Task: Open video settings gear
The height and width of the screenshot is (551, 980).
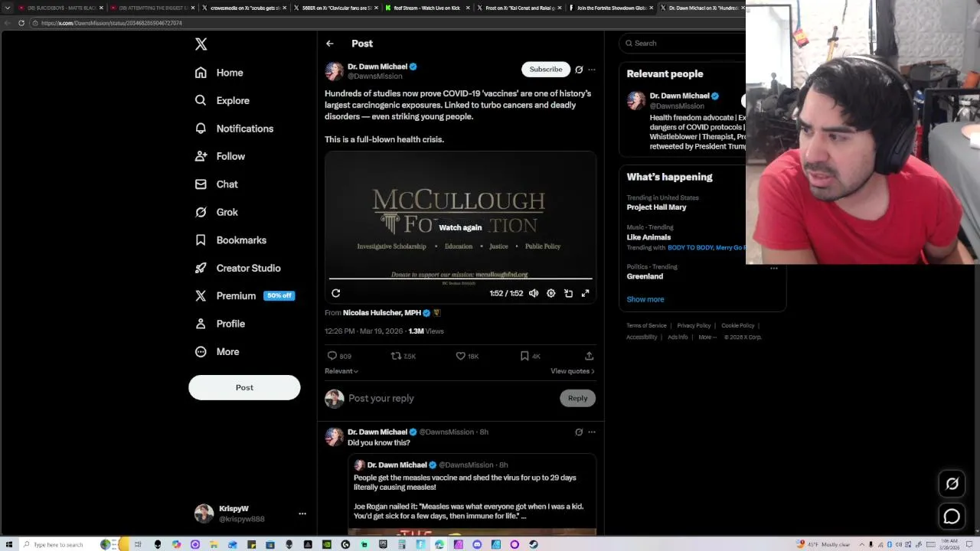Action: tap(550, 293)
